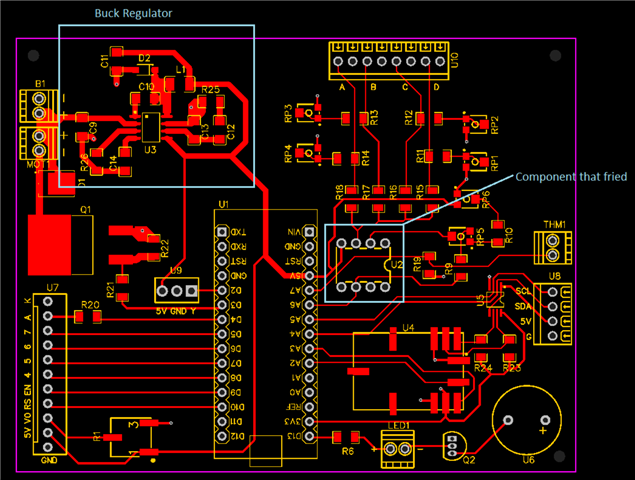Click resistor R12 footprint
Viewport: 635px width, 480px height.
(429, 118)
